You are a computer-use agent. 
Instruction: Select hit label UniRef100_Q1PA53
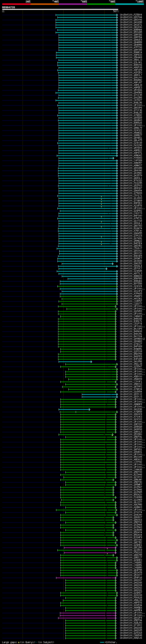131,311
